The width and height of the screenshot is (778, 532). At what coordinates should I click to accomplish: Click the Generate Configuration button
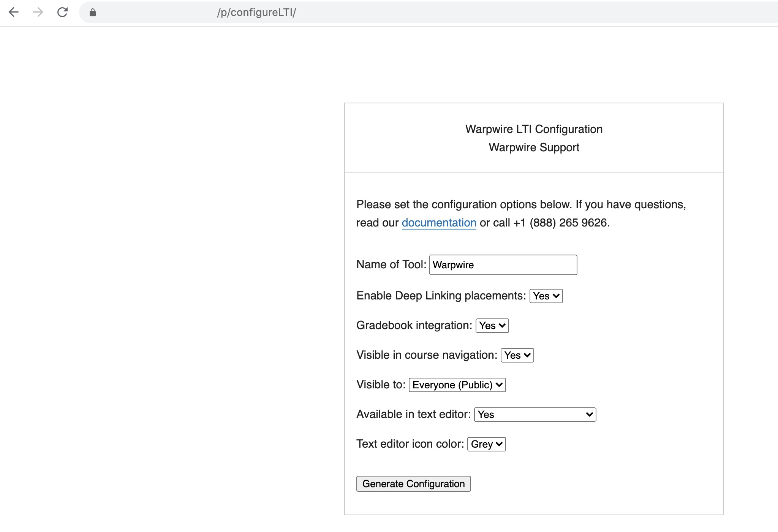pyautogui.click(x=413, y=484)
